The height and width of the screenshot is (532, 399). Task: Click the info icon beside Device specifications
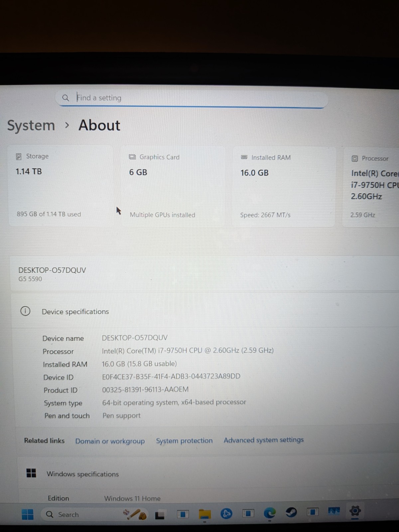tap(25, 311)
